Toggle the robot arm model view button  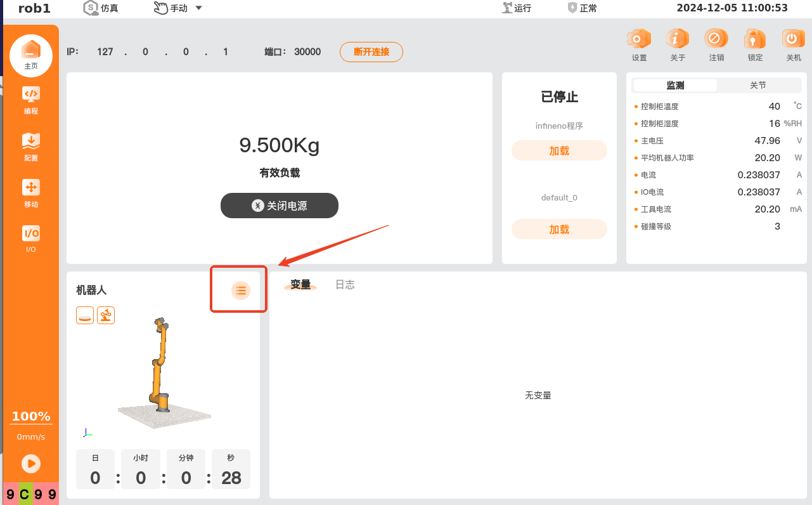(106, 315)
